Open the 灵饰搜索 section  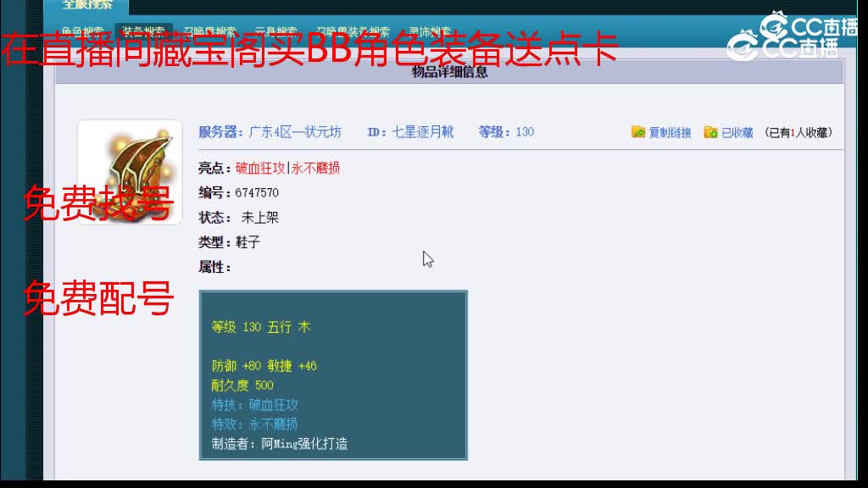(x=430, y=27)
